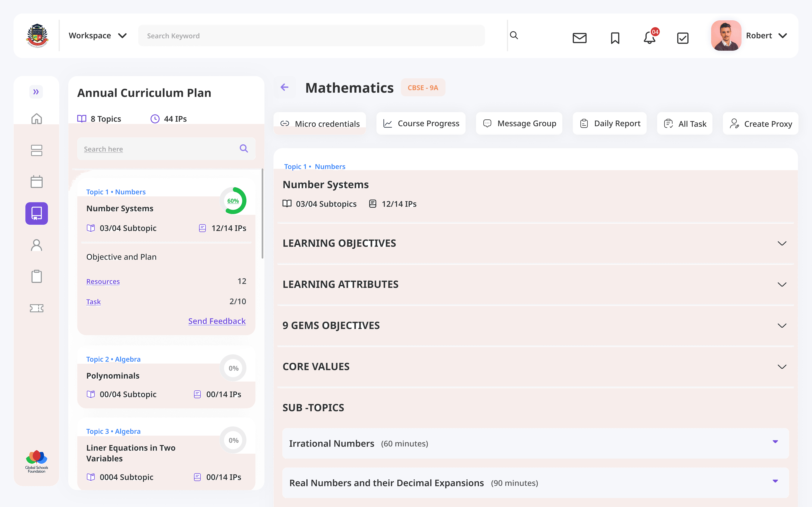Viewport: 812px width, 507px height.
Task: Open notifications bell with 04 badge
Action: click(x=650, y=38)
